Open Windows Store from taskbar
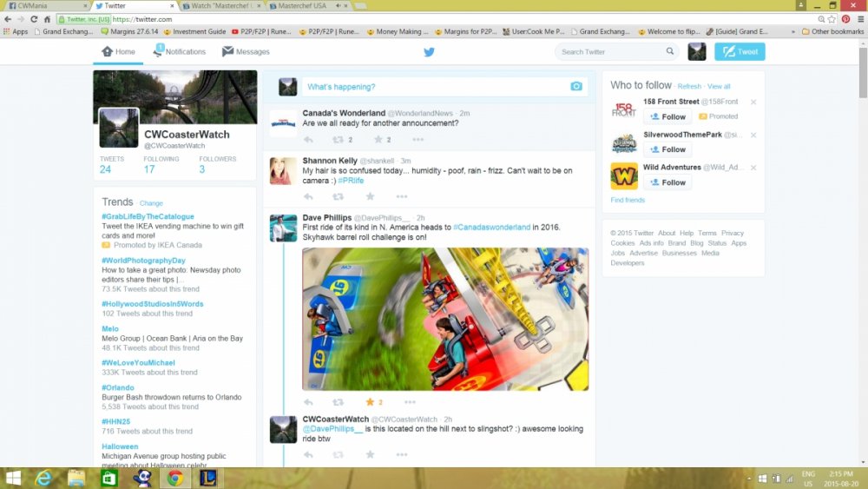Screen dimensions: 868x489 [109, 478]
